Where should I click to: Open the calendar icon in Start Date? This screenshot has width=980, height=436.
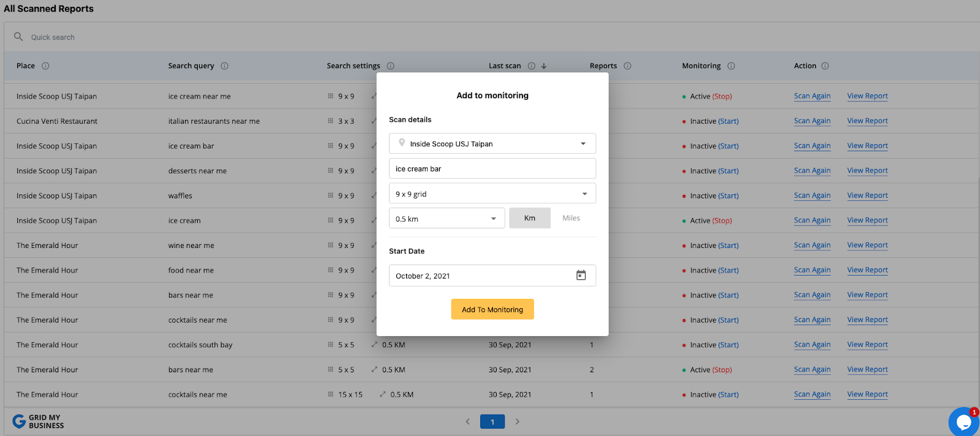pyautogui.click(x=581, y=276)
